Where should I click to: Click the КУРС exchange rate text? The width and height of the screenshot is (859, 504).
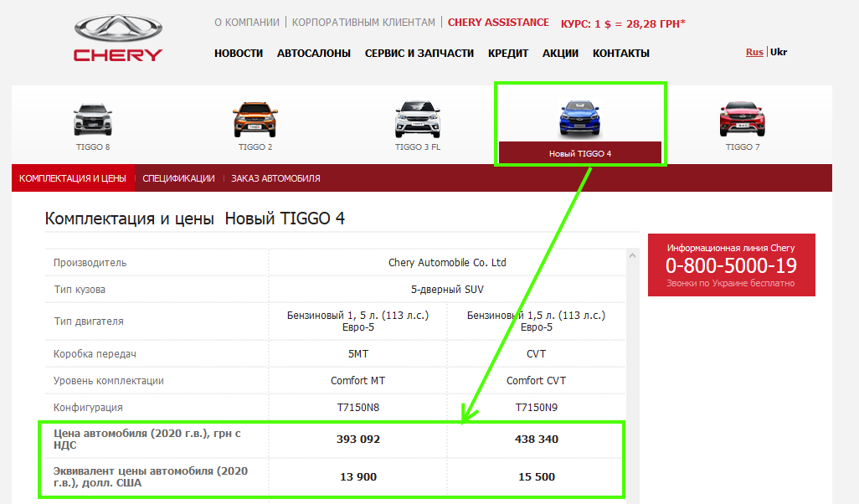click(x=623, y=23)
